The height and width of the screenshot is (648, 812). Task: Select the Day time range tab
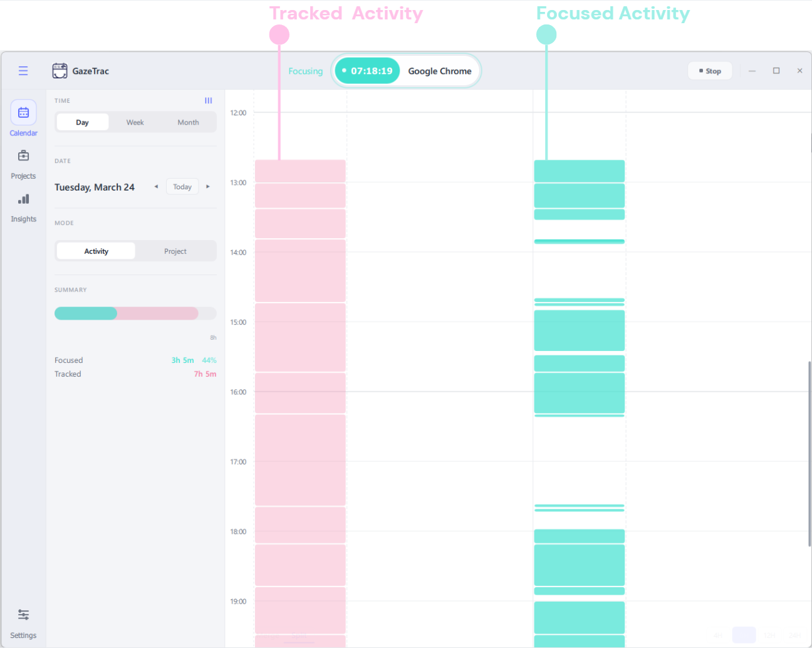point(82,122)
